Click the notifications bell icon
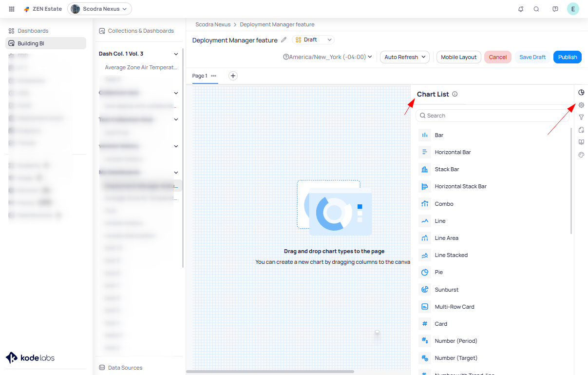Image resolution: width=588 pixels, height=375 pixels. 521,9
